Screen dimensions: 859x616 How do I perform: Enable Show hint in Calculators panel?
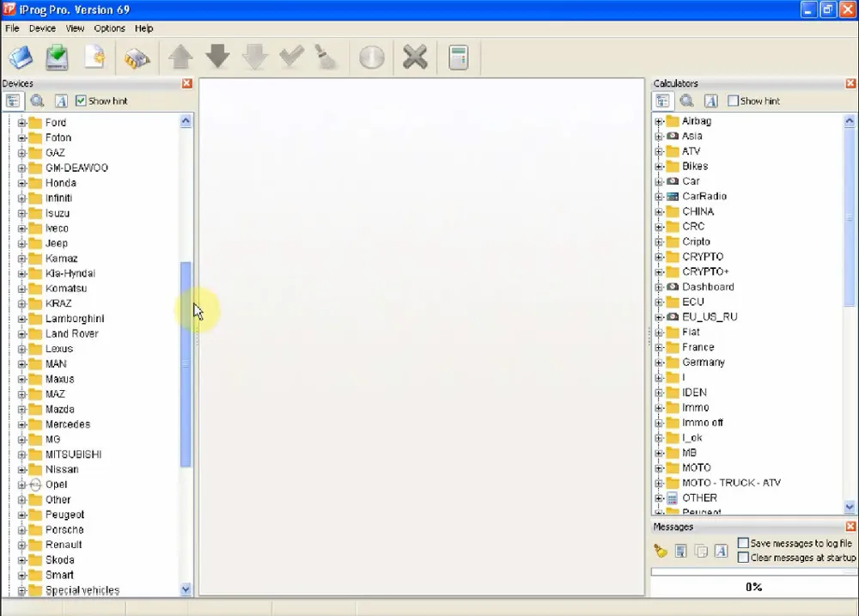733,101
